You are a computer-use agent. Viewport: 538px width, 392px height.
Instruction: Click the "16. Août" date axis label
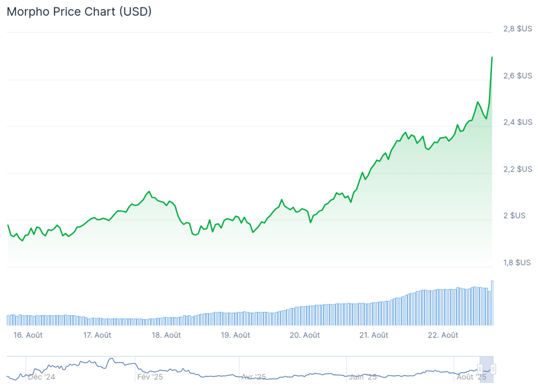click(27, 335)
